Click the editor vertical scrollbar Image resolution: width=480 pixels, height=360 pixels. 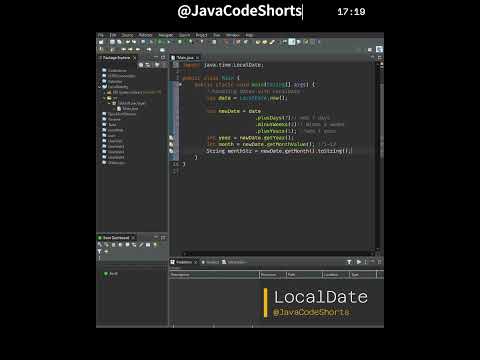pos(378,157)
